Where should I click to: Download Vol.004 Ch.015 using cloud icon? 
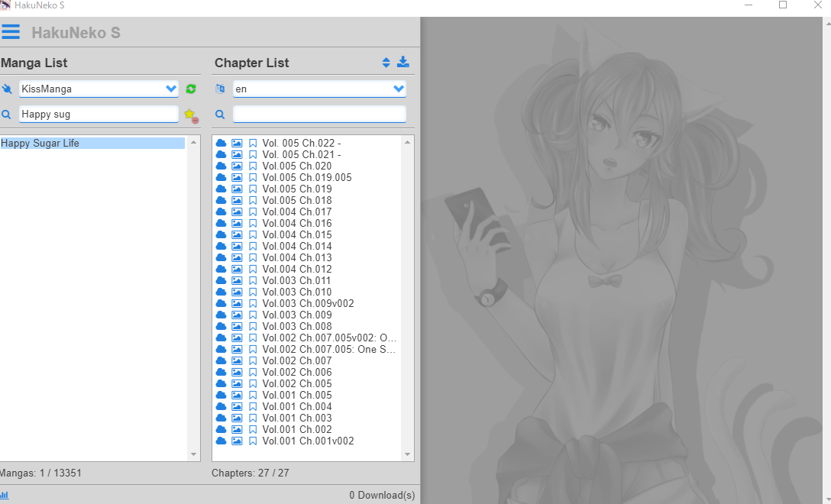click(x=221, y=234)
